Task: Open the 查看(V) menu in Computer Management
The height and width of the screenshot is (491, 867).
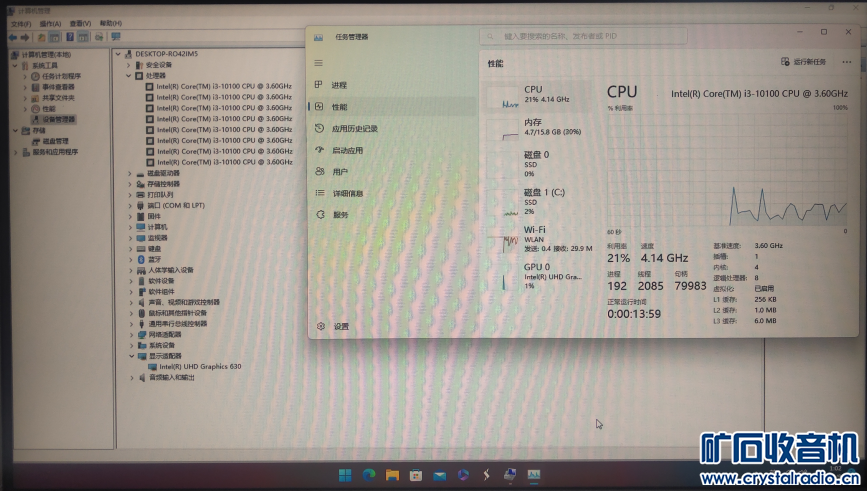Action: (x=80, y=23)
